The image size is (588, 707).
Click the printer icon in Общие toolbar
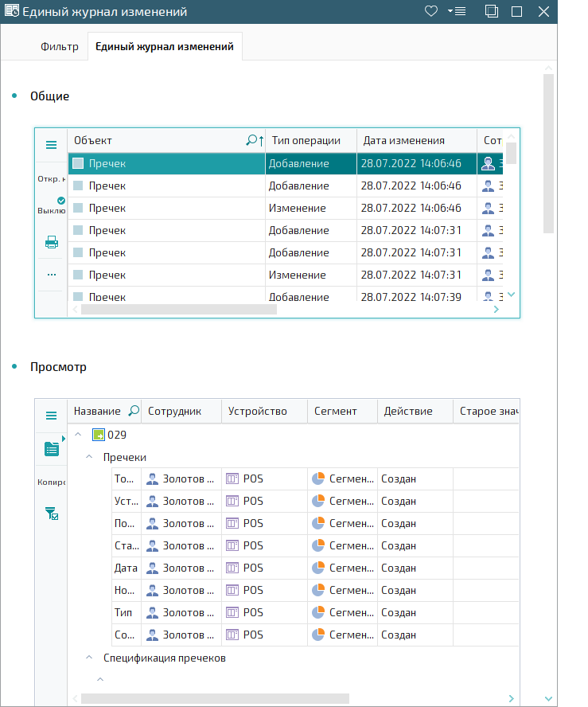(52, 242)
